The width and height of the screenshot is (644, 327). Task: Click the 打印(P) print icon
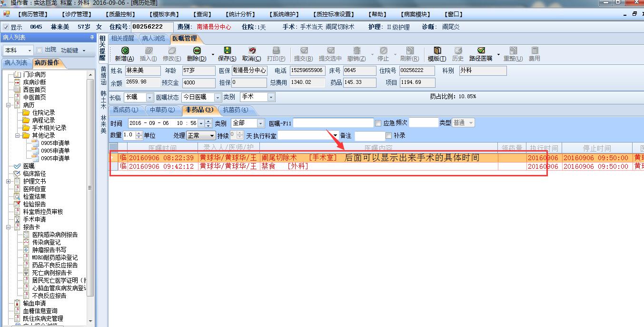coord(276,51)
